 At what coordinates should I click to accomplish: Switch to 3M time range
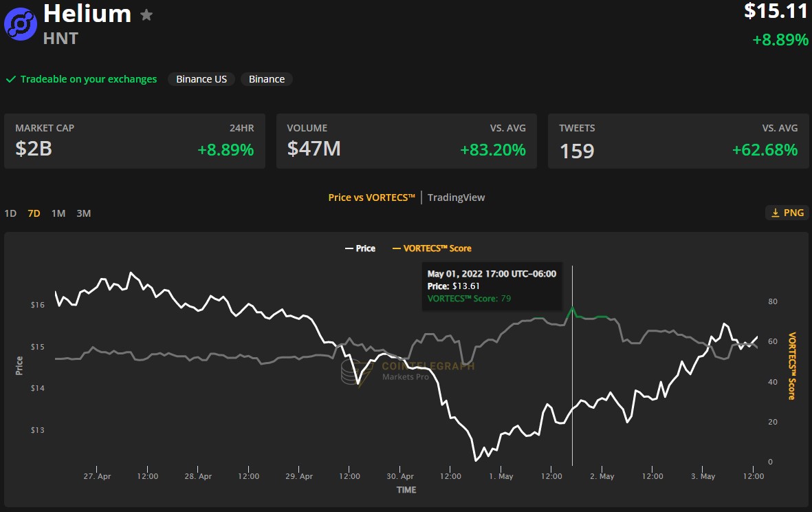point(83,213)
